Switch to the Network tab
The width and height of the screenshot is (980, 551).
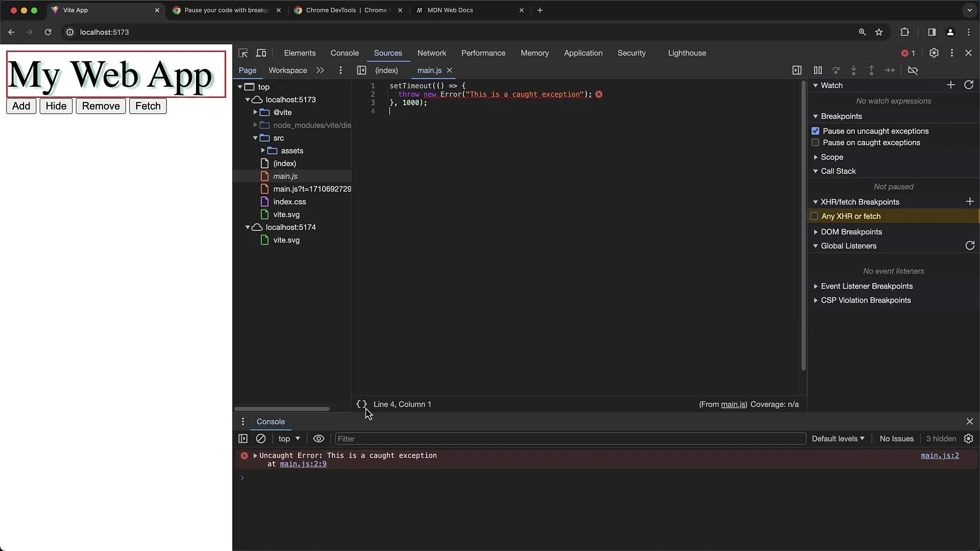(x=431, y=53)
